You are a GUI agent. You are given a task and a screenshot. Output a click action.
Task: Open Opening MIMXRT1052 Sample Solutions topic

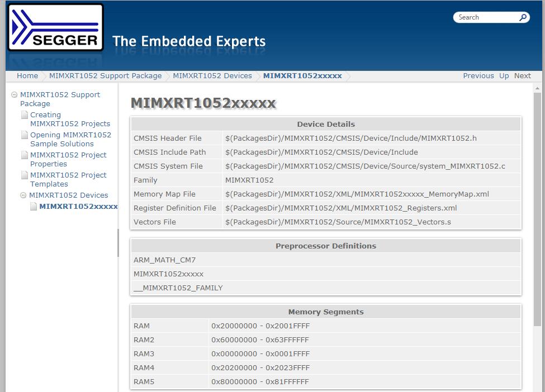pos(70,139)
